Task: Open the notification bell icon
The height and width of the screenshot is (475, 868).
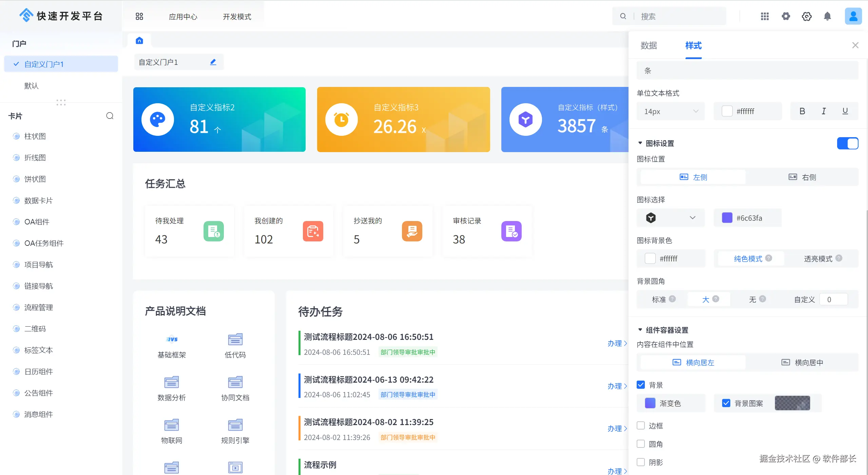Action: pos(827,16)
